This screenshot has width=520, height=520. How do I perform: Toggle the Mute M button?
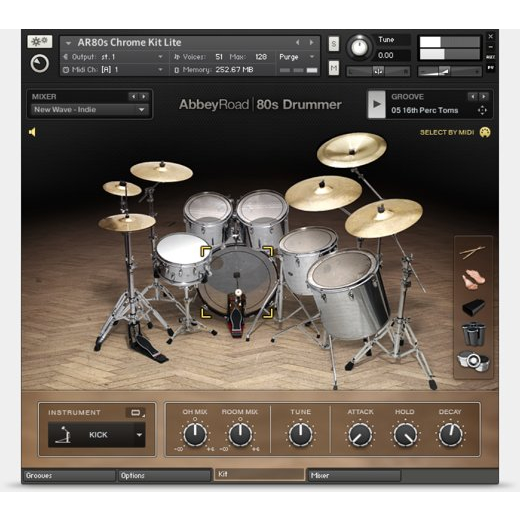(334, 68)
